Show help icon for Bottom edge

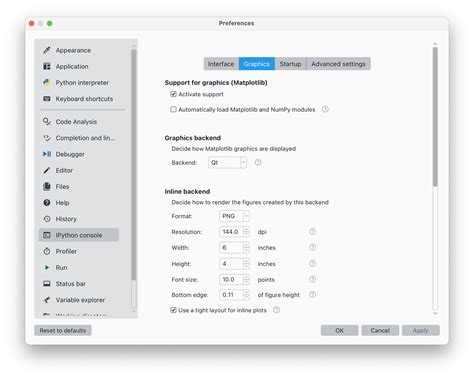coord(312,295)
